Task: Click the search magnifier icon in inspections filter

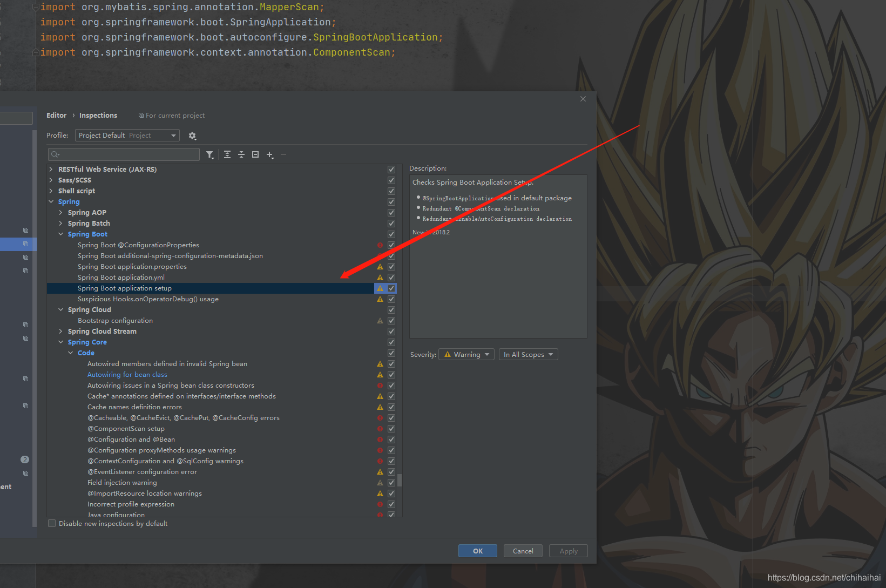Action: coord(55,155)
